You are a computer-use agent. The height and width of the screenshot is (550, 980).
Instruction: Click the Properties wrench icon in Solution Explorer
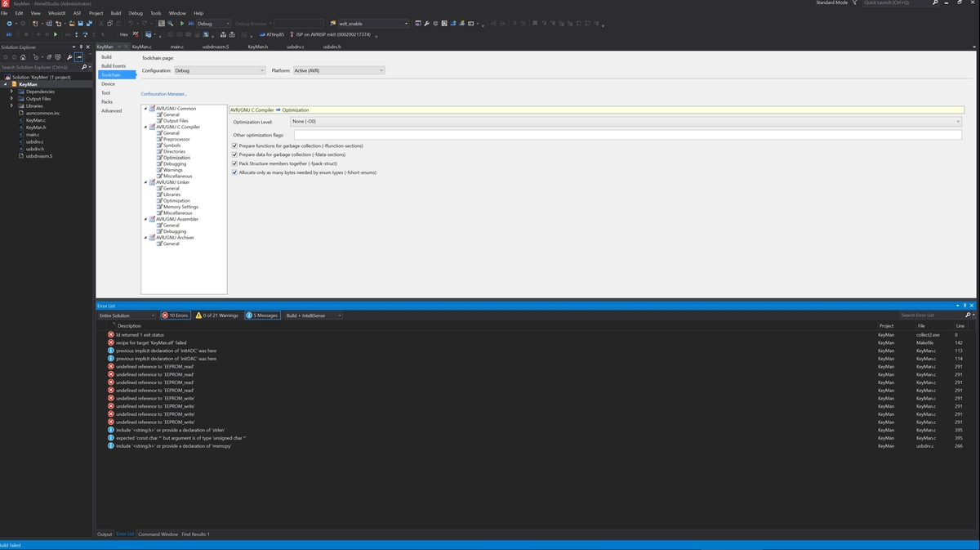(69, 57)
